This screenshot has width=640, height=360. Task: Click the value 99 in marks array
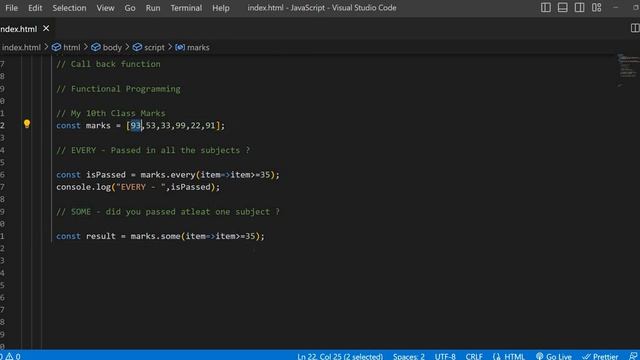[x=180, y=126]
